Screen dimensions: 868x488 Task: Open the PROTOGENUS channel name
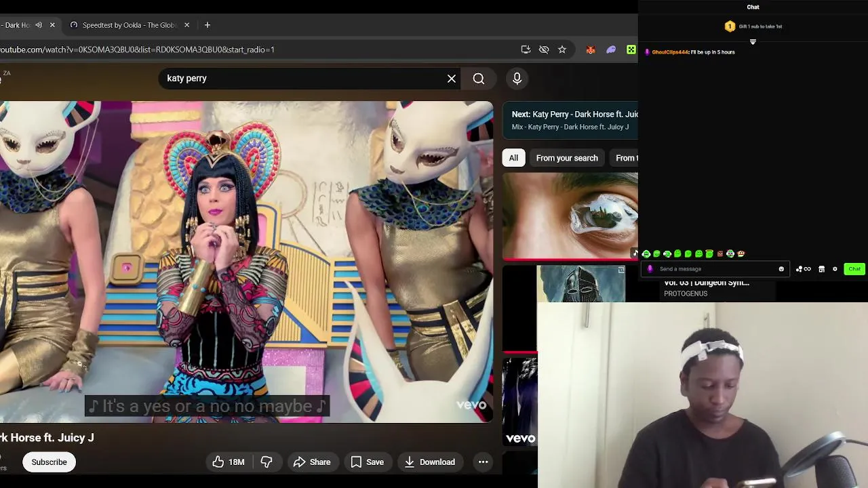pyautogui.click(x=686, y=293)
